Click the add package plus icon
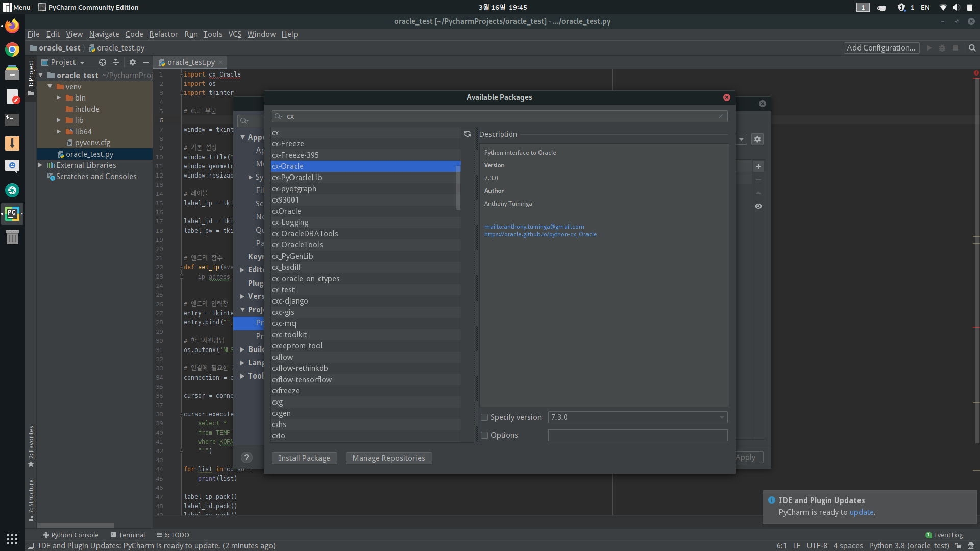The image size is (980, 551). point(758,166)
